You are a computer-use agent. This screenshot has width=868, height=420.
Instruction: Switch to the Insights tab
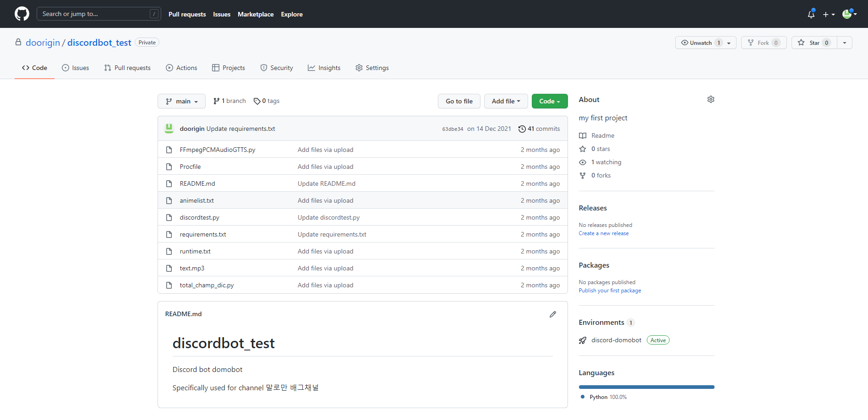pos(324,68)
